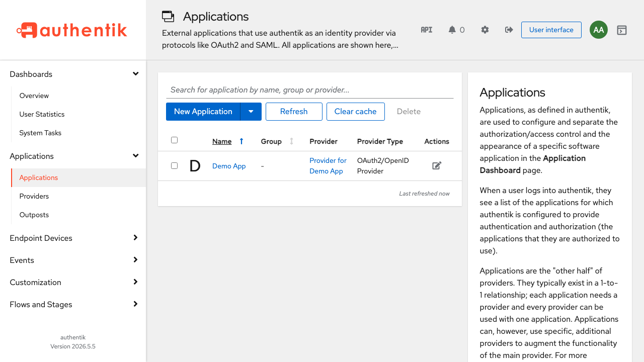Click the sign out icon
This screenshot has width=644, height=362.
coord(509,30)
